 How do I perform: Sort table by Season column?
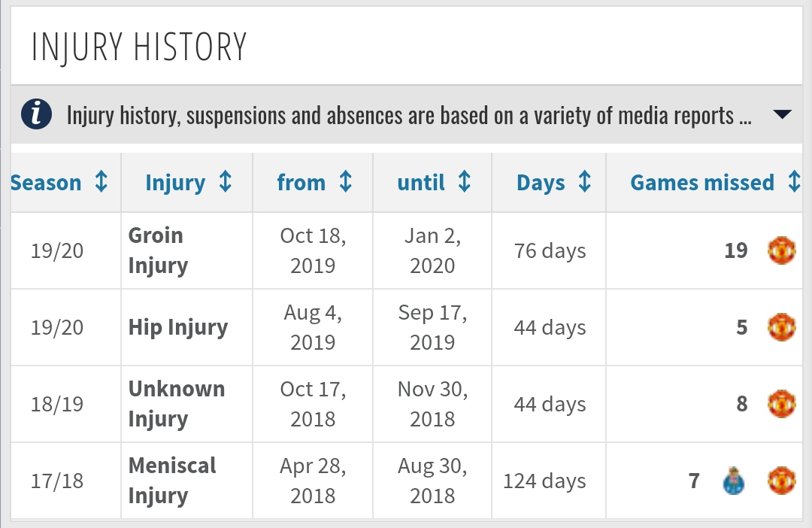(46, 183)
